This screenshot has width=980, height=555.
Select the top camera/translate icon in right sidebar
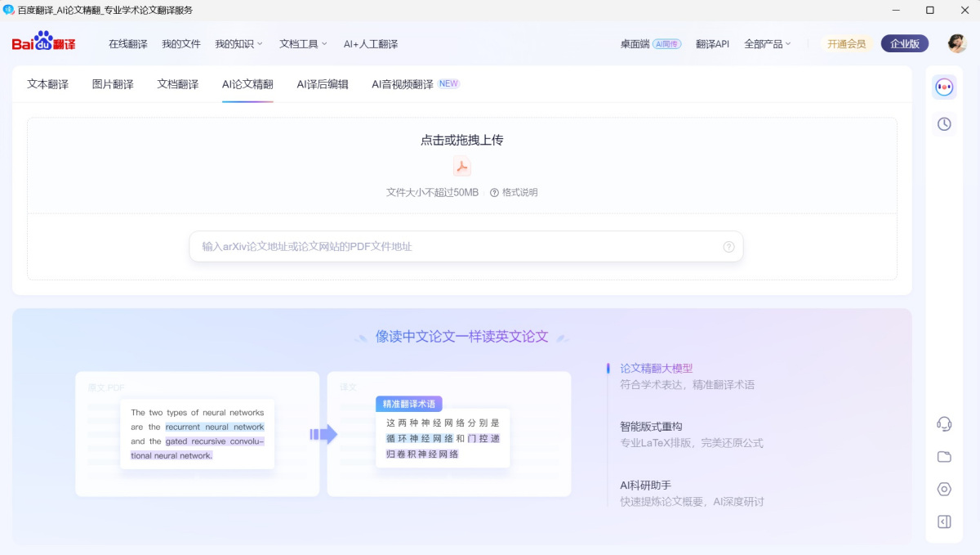pyautogui.click(x=944, y=87)
